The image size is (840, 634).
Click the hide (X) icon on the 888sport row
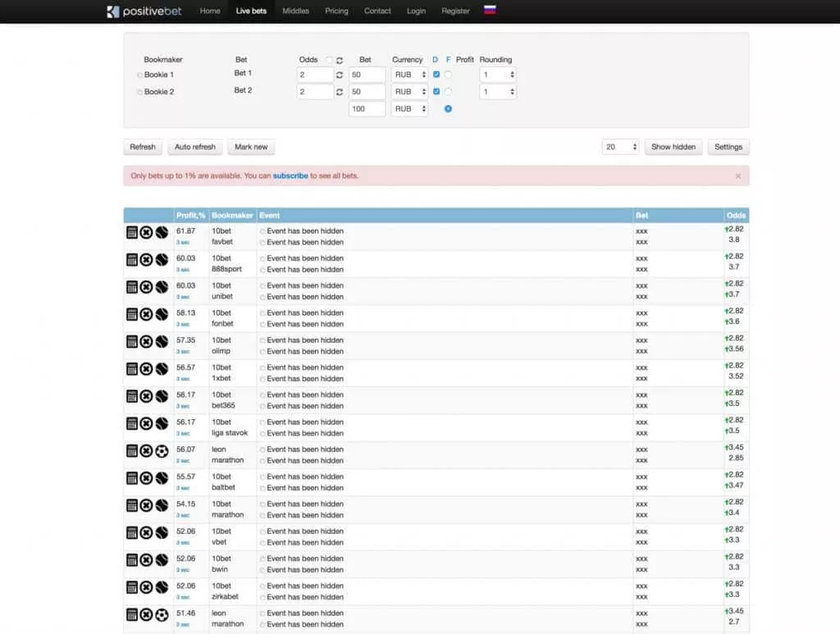point(146,260)
